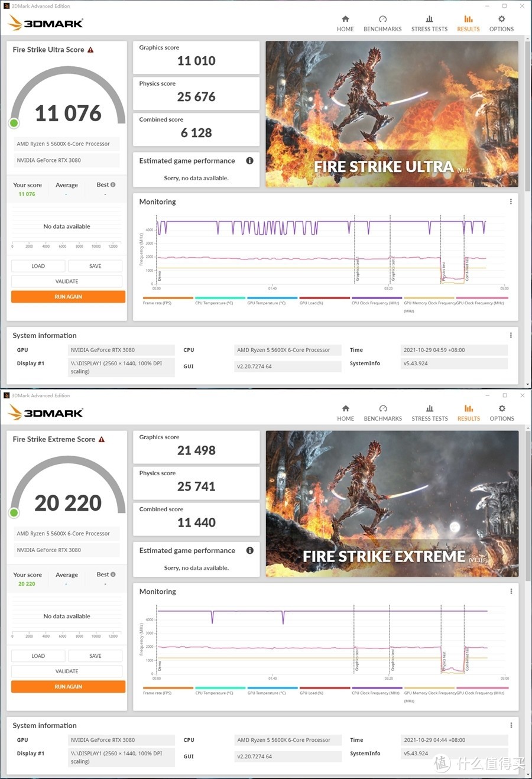
Task: Click Fire Strike Extreme banner image
Action: click(x=392, y=504)
